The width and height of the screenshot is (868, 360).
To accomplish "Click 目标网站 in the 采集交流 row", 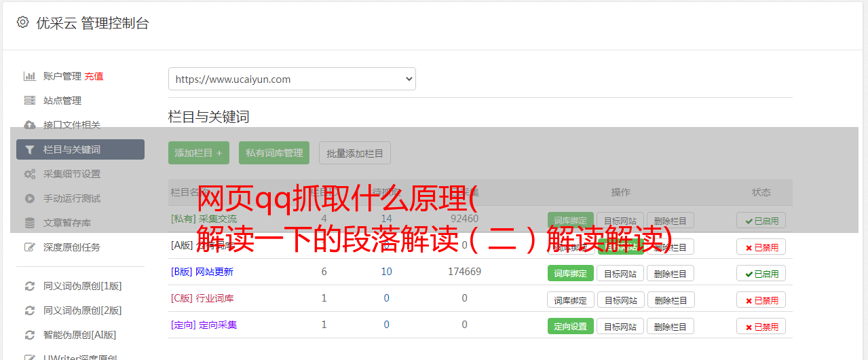I will click(x=620, y=220).
